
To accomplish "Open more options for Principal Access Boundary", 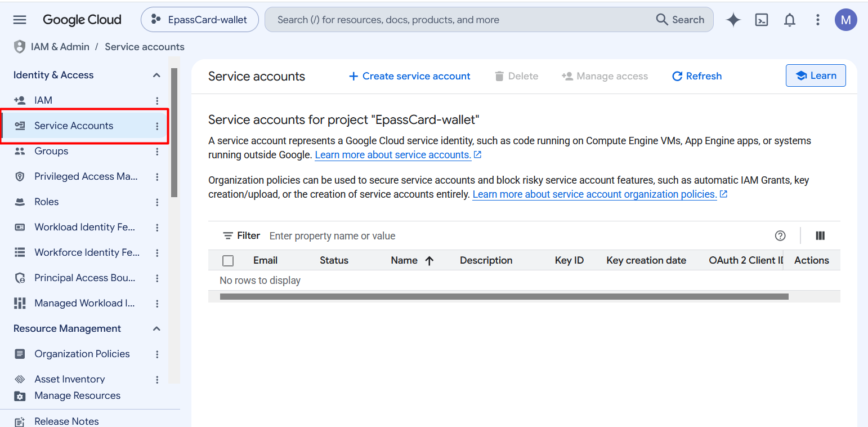I will click(157, 278).
